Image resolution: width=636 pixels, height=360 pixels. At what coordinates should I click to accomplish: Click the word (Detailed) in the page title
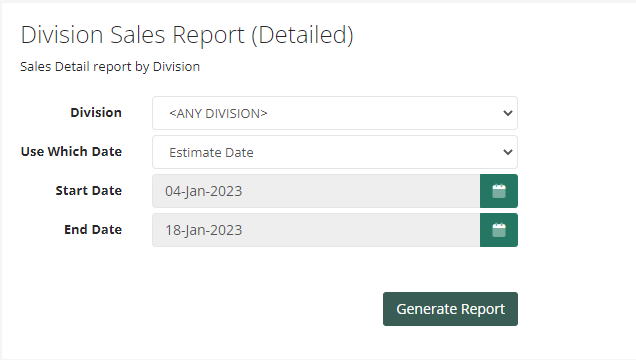tap(303, 35)
